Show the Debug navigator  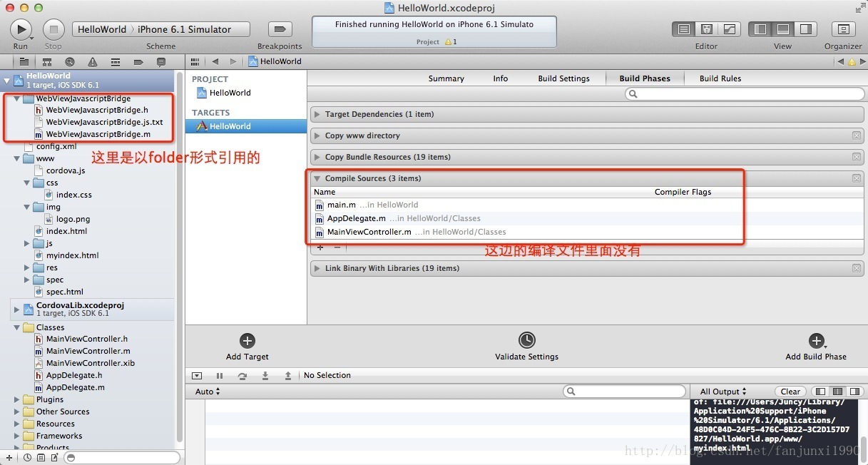tap(116, 62)
